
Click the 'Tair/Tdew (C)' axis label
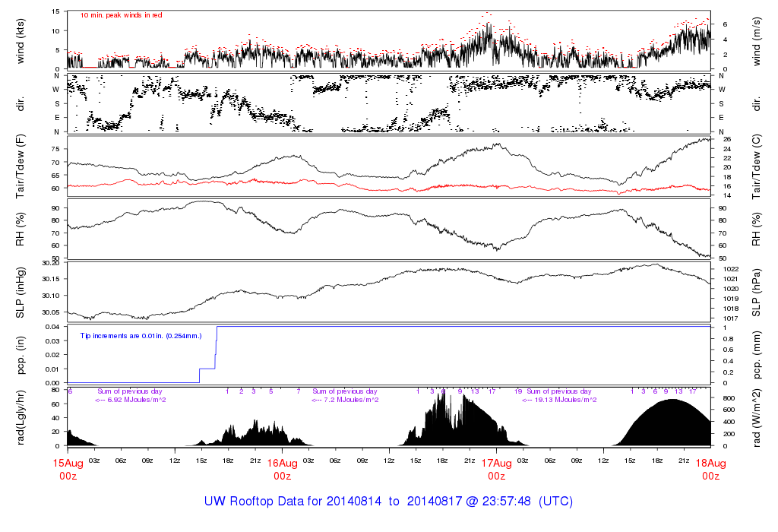(x=756, y=166)
